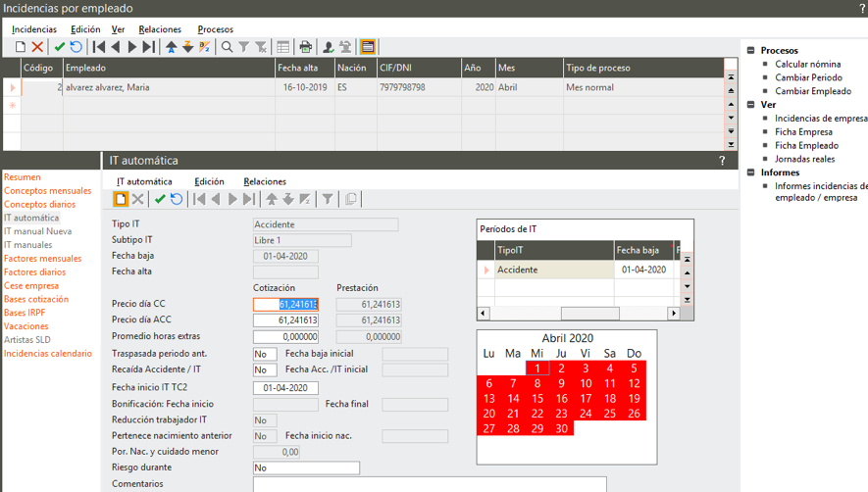Viewport: 868px width, 492px height.
Task: Open Ficha Empresa link
Action: pyautogui.click(x=803, y=131)
